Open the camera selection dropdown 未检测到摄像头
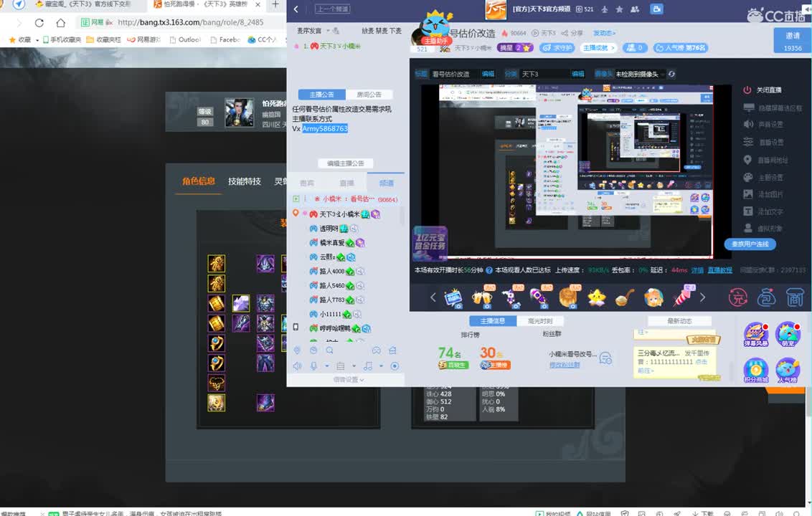Viewport: 812px width, 516px height. 640,74
